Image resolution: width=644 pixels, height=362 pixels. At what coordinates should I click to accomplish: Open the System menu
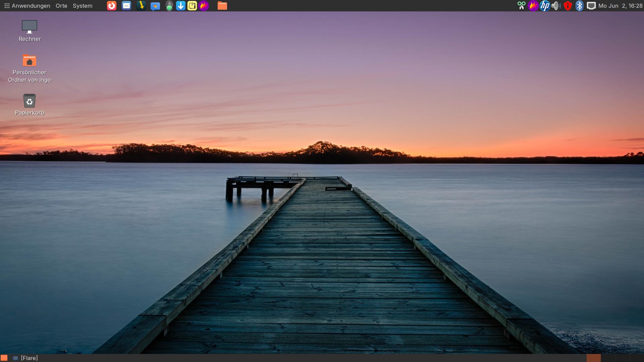click(x=83, y=6)
